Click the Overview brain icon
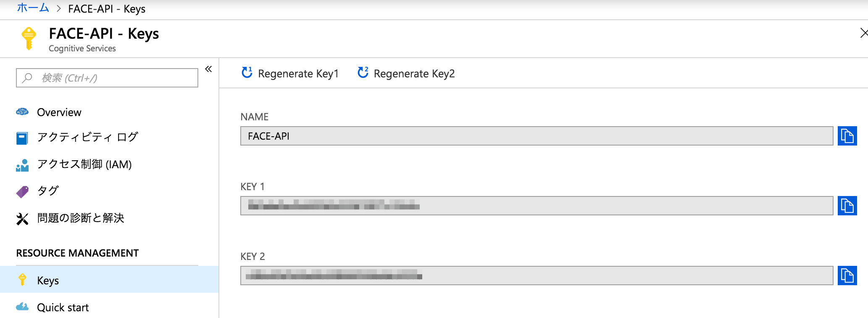The image size is (868, 318). (x=22, y=112)
